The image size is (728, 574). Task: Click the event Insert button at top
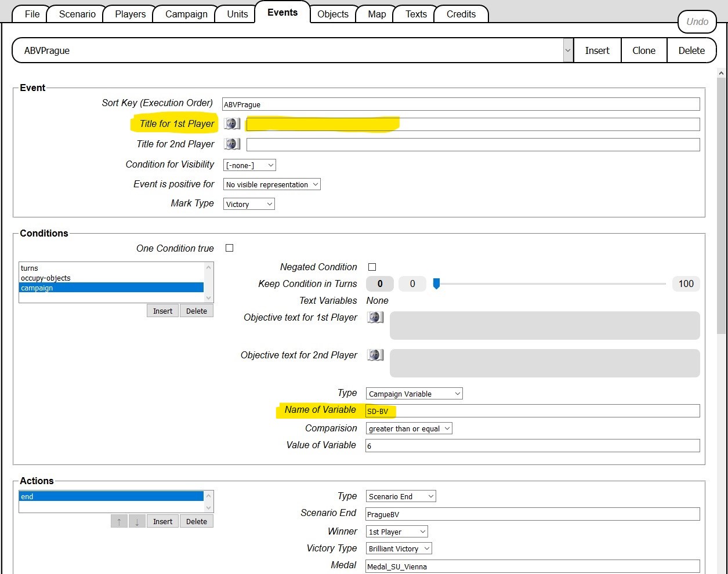pos(597,50)
